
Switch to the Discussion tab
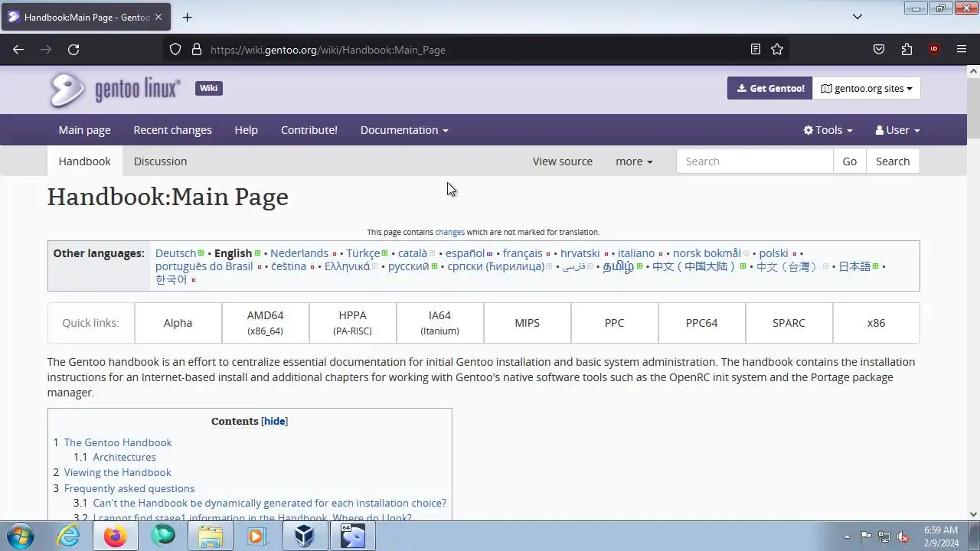pyautogui.click(x=160, y=161)
